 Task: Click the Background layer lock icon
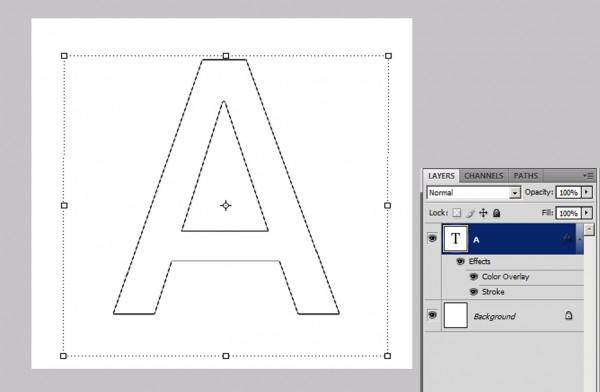[x=569, y=315]
